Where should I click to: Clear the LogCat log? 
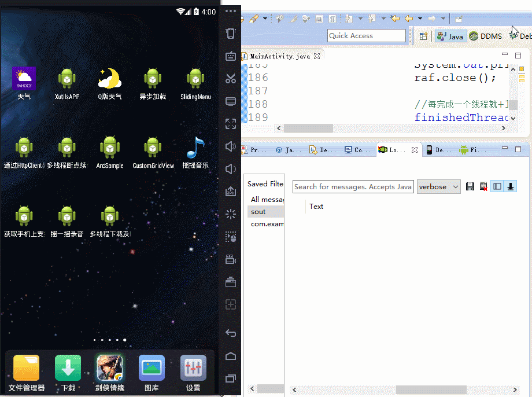[483, 186]
